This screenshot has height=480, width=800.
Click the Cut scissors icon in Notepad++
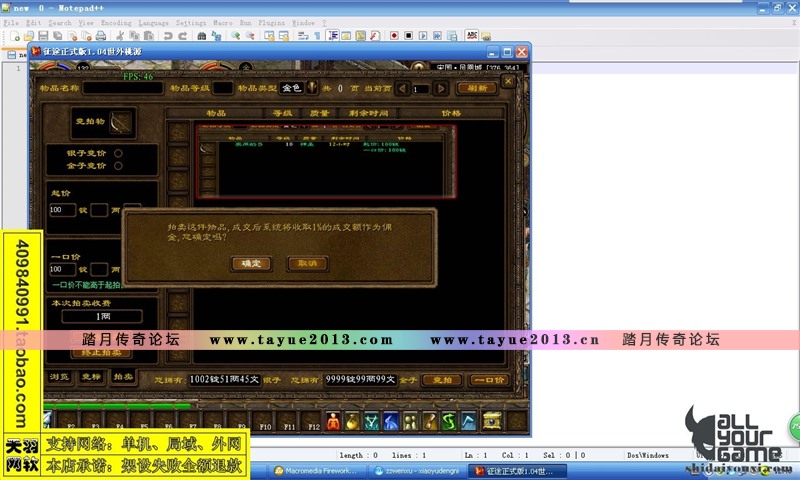tap(120, 36)
